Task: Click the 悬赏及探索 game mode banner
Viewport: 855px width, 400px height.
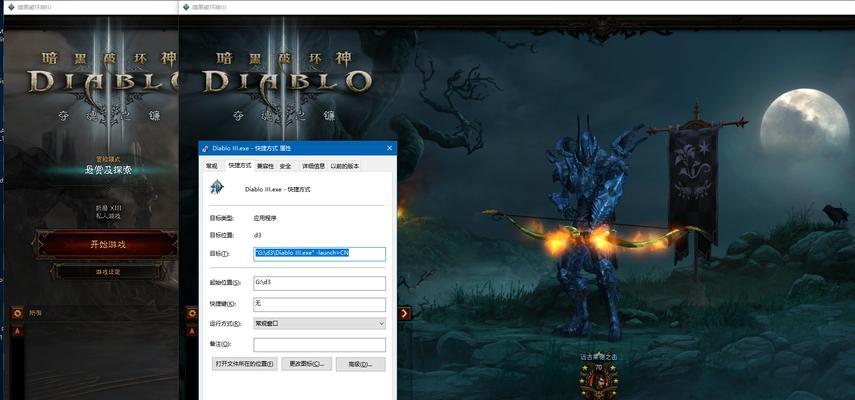Action: (x=107, y=170)
